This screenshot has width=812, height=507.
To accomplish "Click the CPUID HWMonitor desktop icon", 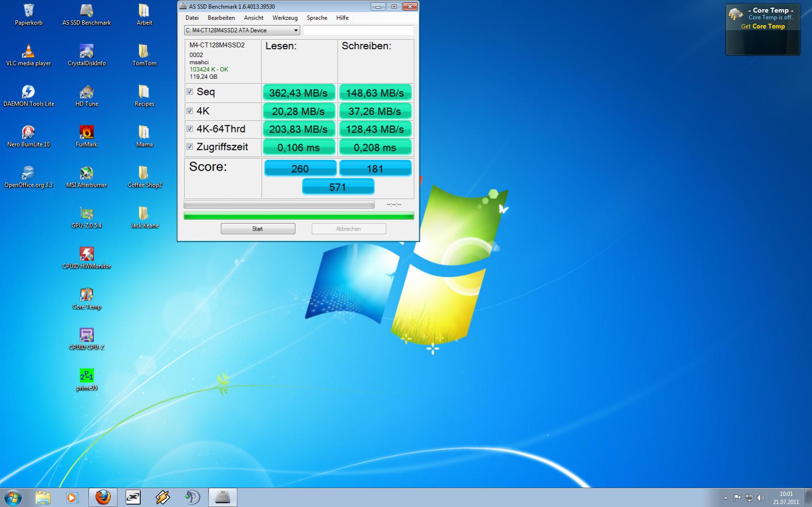I will 87,258.
